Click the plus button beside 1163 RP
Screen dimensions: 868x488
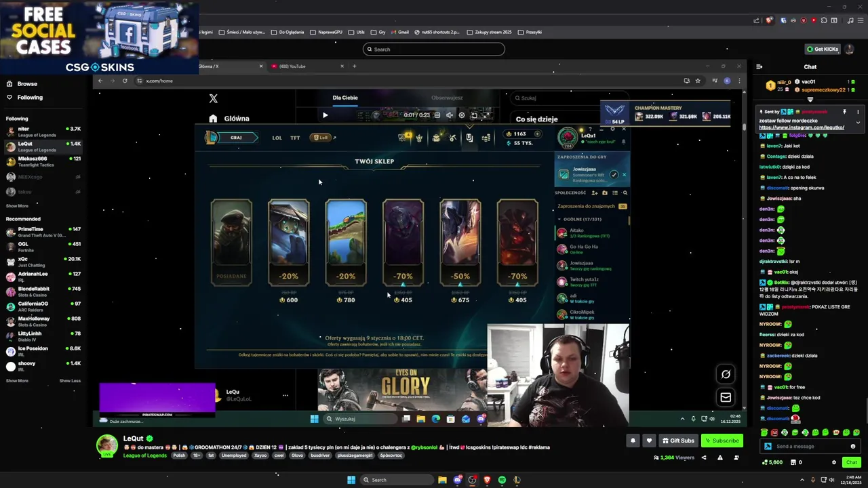pyautogui.click(x=537, y=134)
